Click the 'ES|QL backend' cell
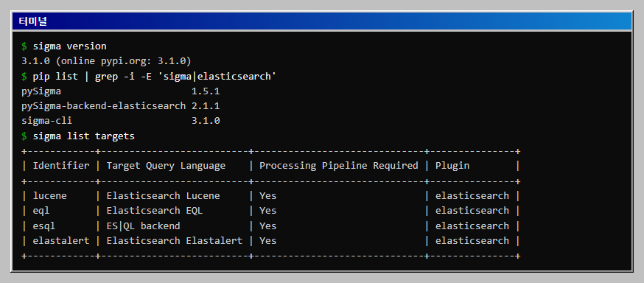The image size is (644, 283). click(x=143, y=226)
